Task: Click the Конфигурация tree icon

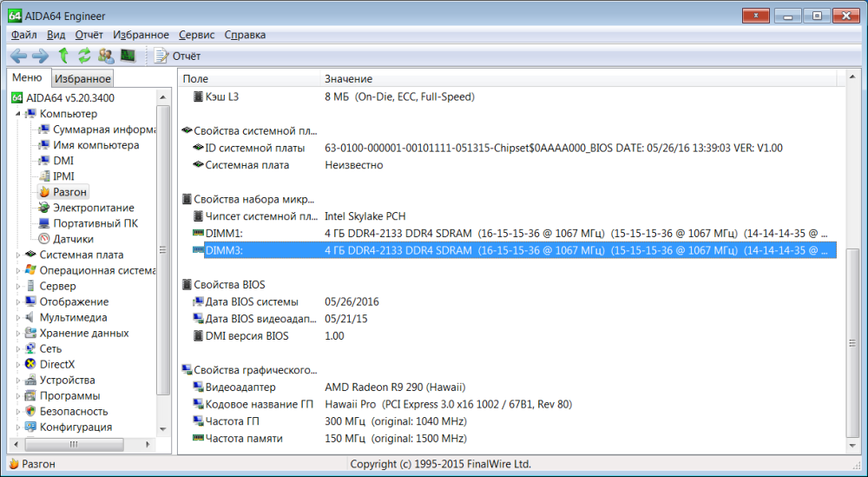Action: (30, 427)
